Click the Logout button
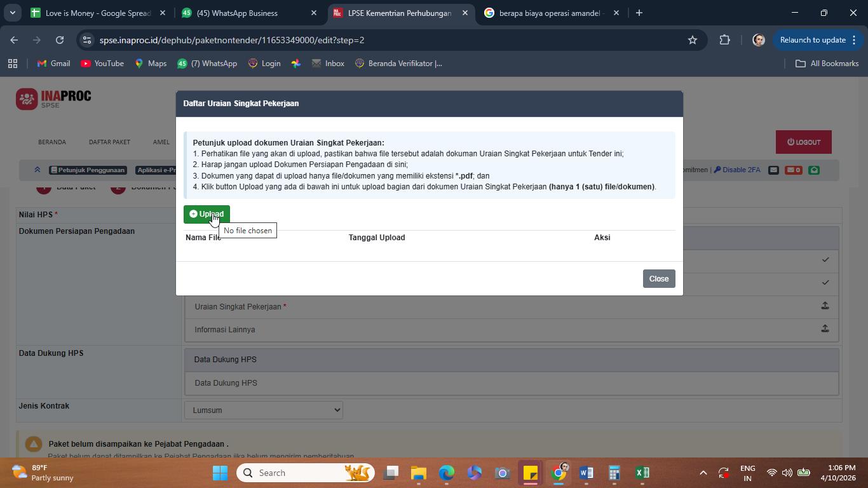Viewport: 868px width, 488px height. tap(803, 142)
